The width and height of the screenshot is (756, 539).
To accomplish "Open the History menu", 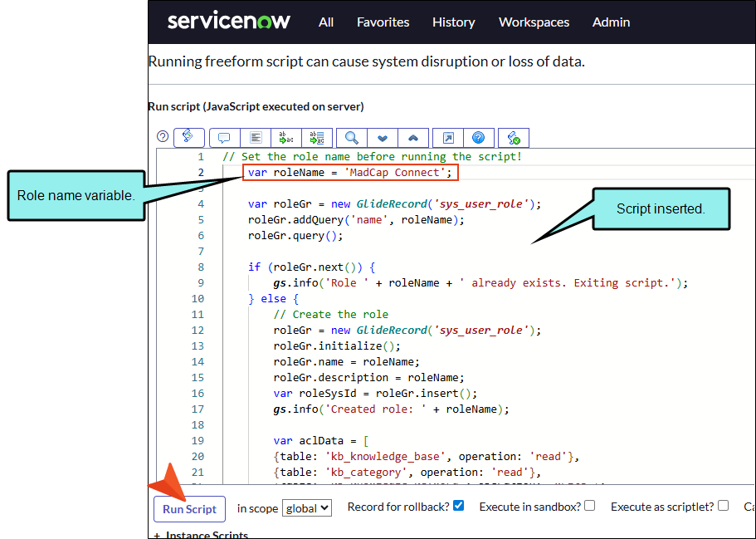I will pyautogui.click(x=454, y=22).
